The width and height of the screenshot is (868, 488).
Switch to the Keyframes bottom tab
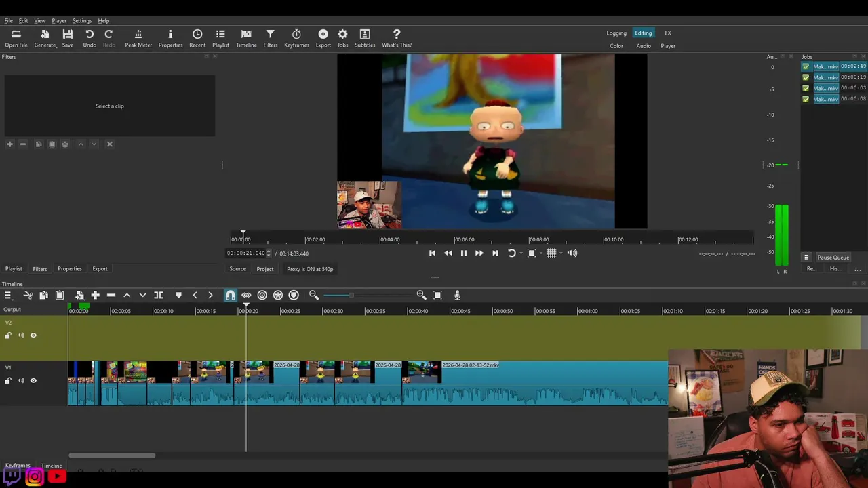[18, 466]
